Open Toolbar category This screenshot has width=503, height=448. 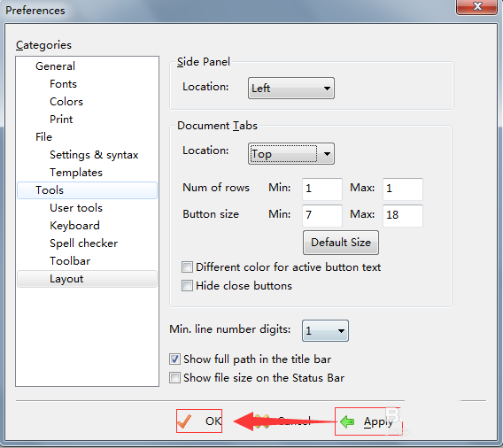click(70, 261)
